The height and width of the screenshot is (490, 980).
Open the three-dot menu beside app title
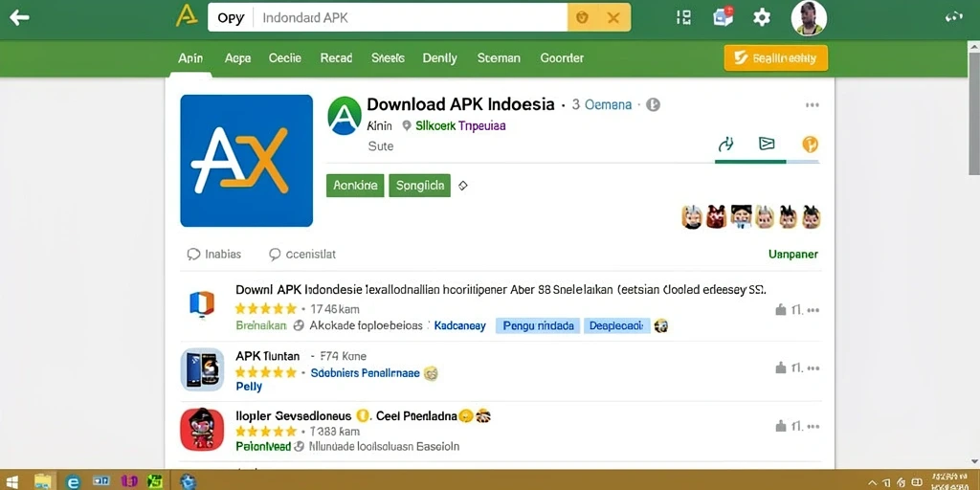(812, 105)
